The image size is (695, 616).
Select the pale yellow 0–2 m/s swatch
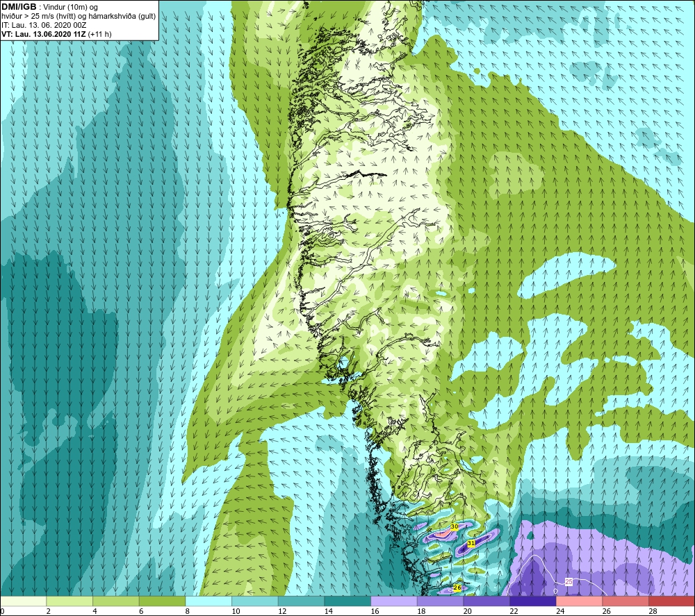pos(23,601)
